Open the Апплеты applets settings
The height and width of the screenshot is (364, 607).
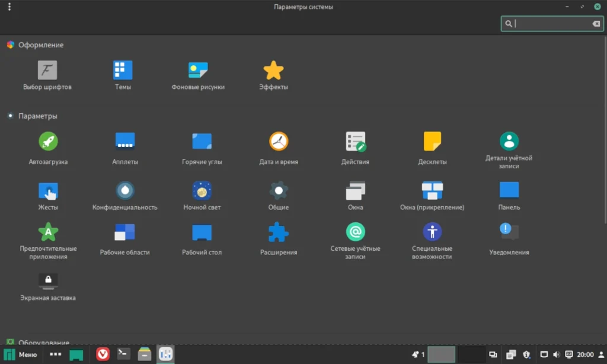point(124,149)
